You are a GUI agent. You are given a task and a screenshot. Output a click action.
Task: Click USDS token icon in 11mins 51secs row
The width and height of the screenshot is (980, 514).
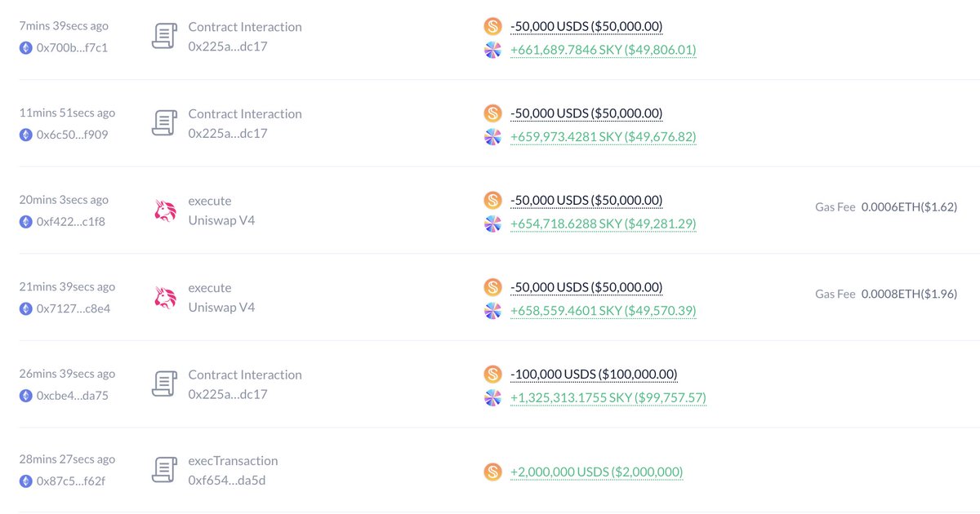pos(492,113)
